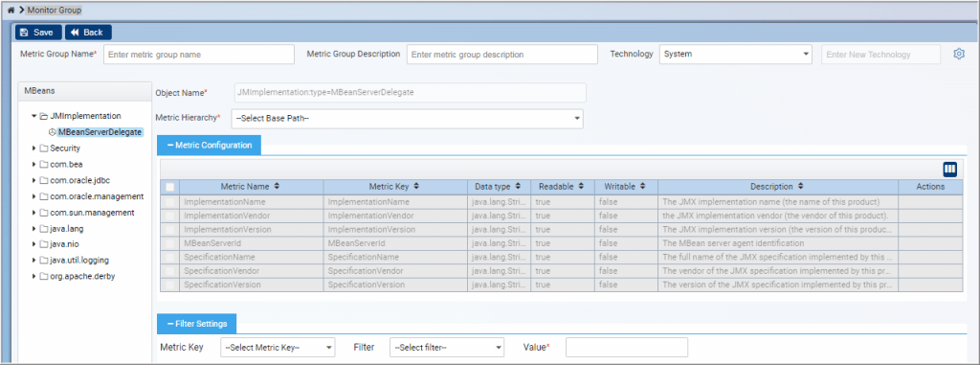Expand the org.apache.derby tree node

[x=33, y=276]
